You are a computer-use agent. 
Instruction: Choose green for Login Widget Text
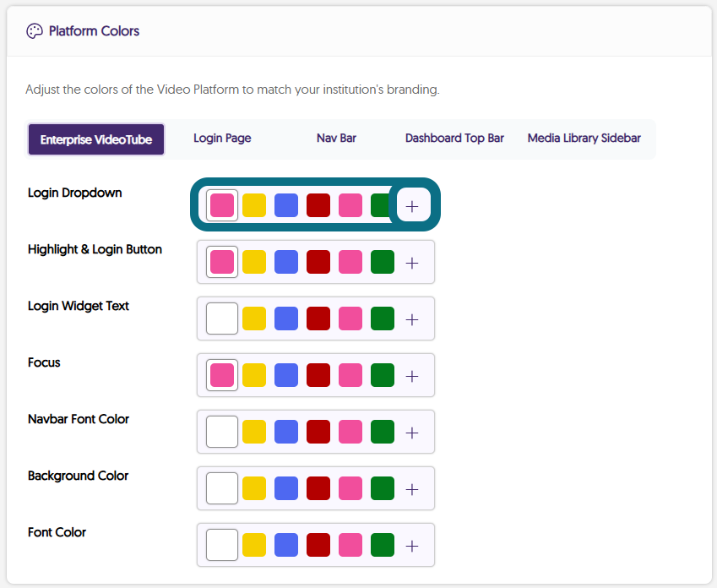click(383, 318)
